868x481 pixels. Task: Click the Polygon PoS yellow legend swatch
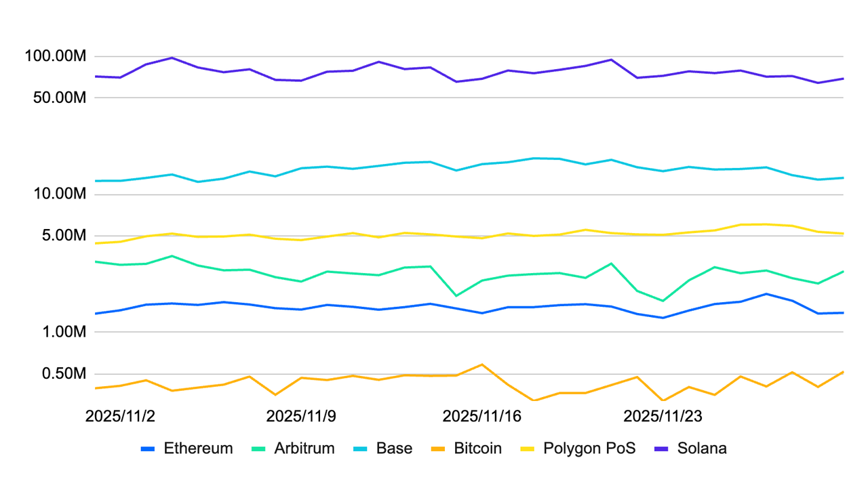[x=528, y=449]
